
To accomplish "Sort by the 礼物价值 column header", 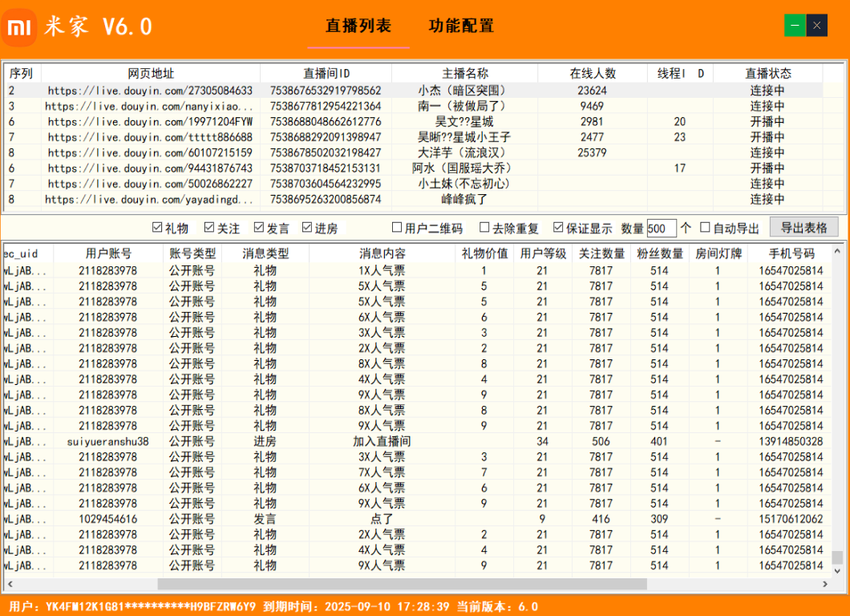I will [484, 253].
